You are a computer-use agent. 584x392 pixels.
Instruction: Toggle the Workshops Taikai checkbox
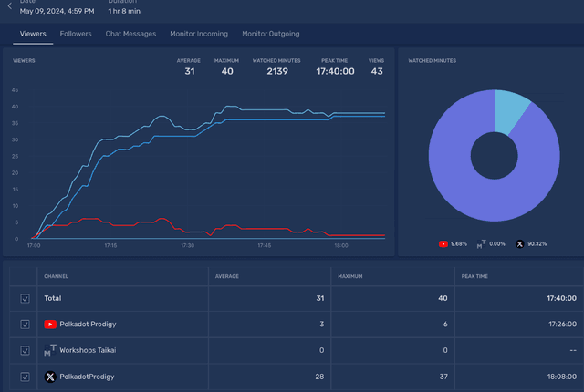click(x=25, y=350)
